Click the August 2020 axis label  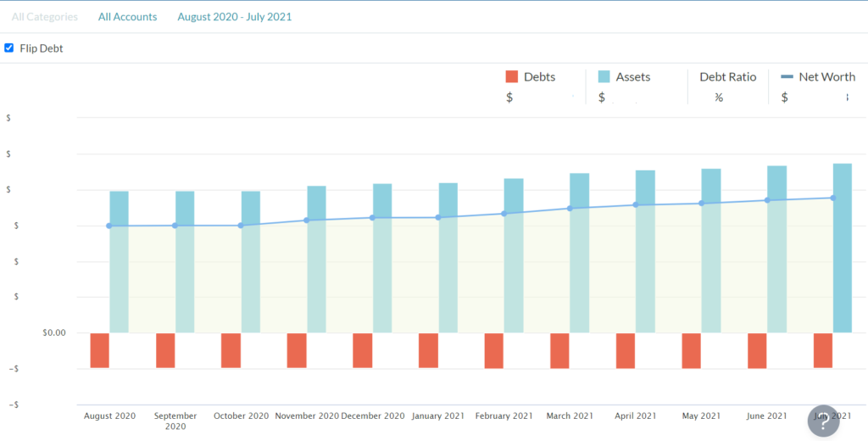pyautogui.click(x=109, y=416)
